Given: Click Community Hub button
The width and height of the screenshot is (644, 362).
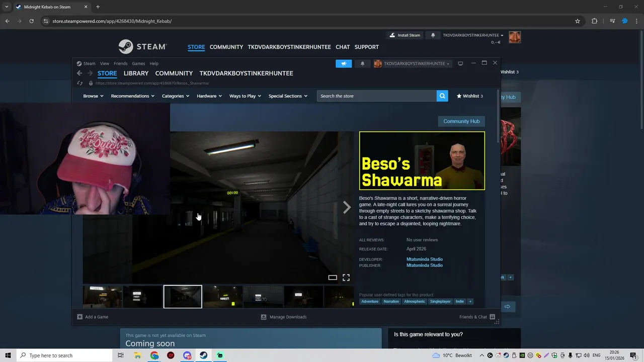Looking at the screenshot, I should click(461, 121).
